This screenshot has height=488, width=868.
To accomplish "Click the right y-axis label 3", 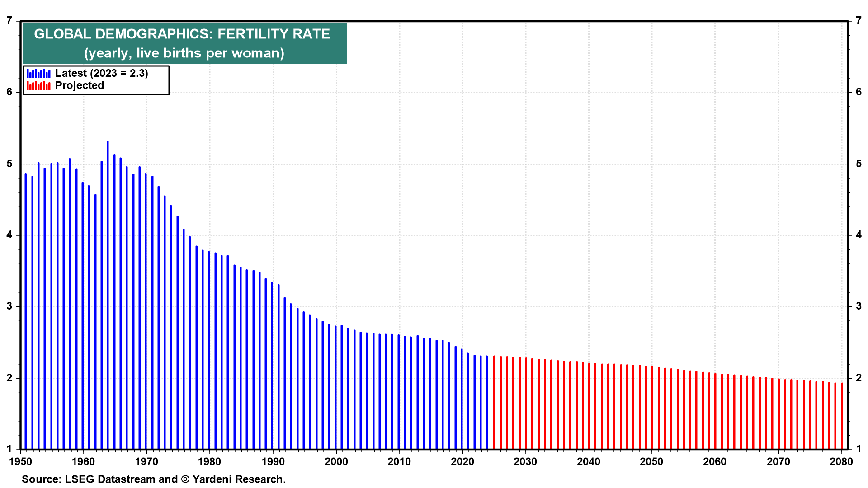I will coord(859,306).
